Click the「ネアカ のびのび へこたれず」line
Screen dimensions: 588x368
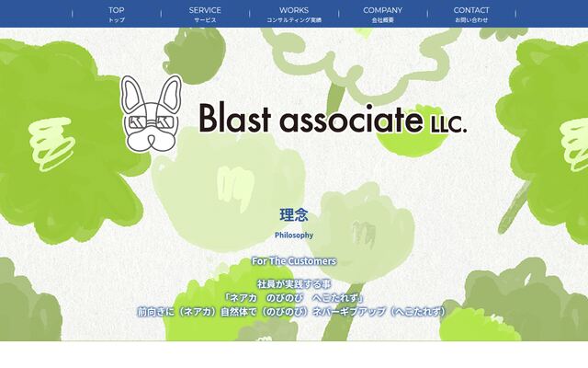(x=294, y=298)
